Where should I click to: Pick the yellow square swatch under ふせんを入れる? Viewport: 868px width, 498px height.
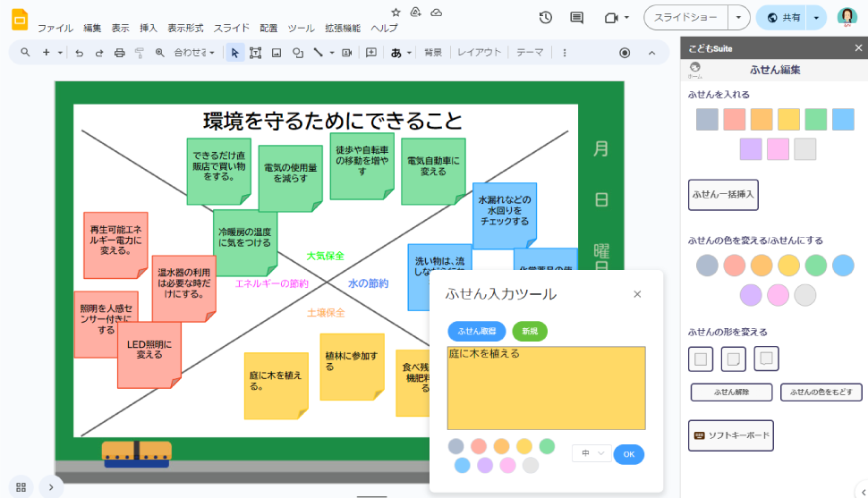[788, 120]
